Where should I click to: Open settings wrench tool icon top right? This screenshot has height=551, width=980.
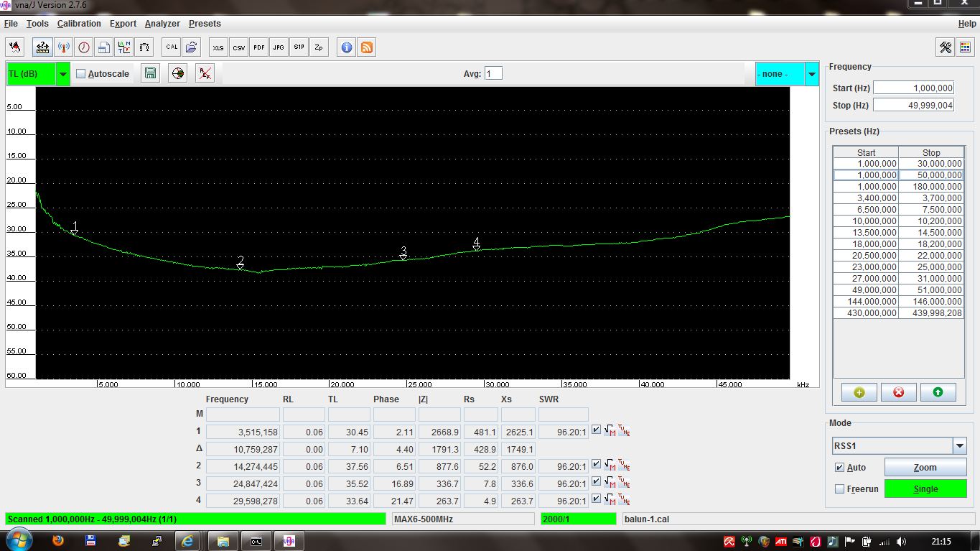[945, 47]
